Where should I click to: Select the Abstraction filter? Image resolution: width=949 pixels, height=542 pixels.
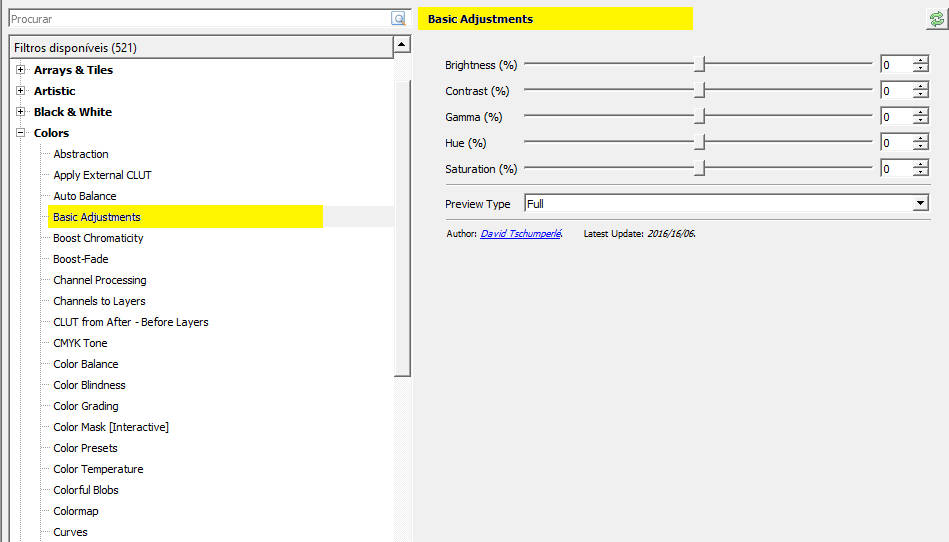[81, 154]
